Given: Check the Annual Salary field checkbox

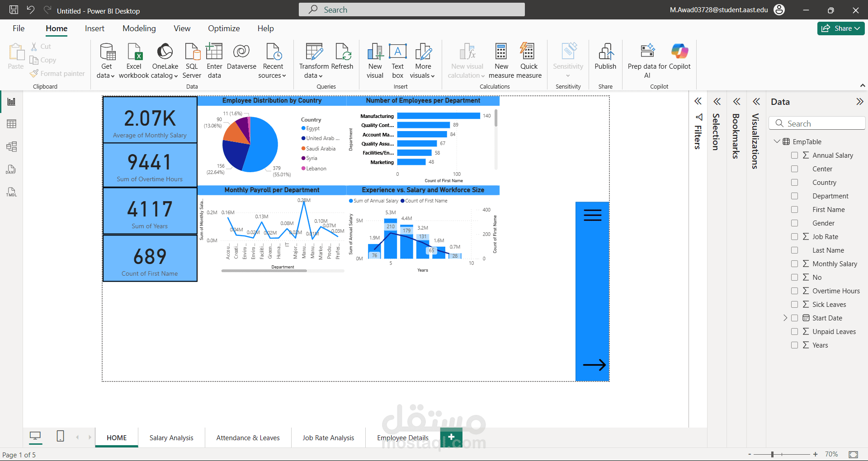Looking at the screenshot, I should tap(794, 155).
